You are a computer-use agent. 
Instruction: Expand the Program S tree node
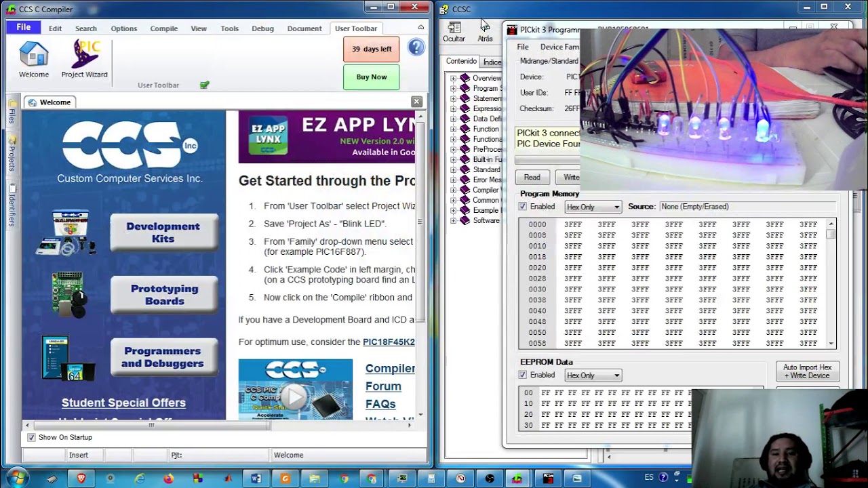(x=453, y=88)
